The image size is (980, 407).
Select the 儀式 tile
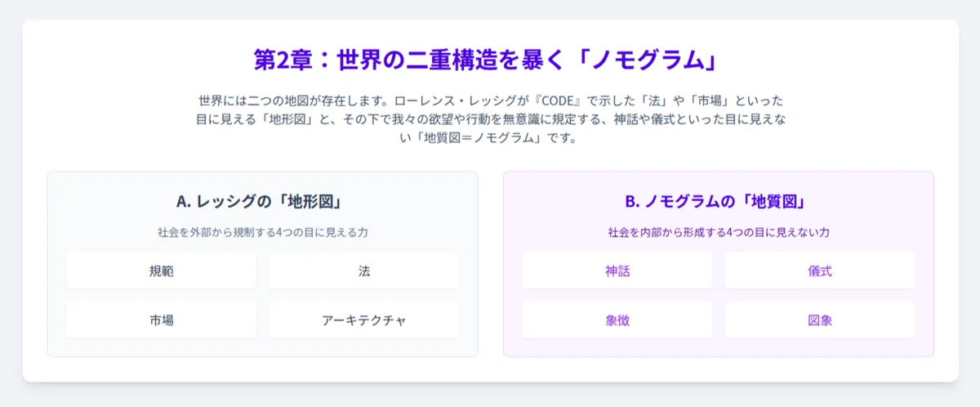click(820, 271)
